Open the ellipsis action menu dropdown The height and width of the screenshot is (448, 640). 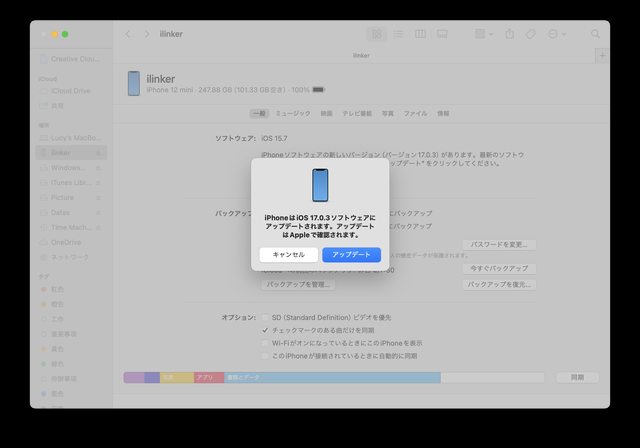pos(555,34)
